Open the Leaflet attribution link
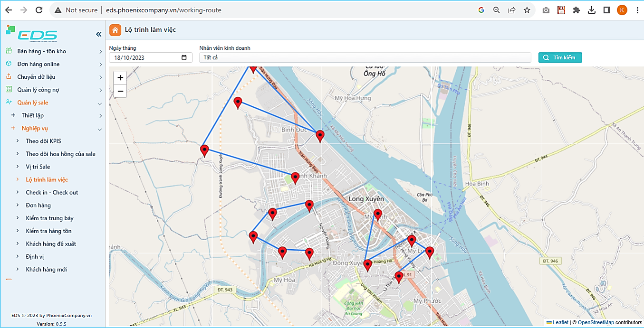 tap(560, 323)
